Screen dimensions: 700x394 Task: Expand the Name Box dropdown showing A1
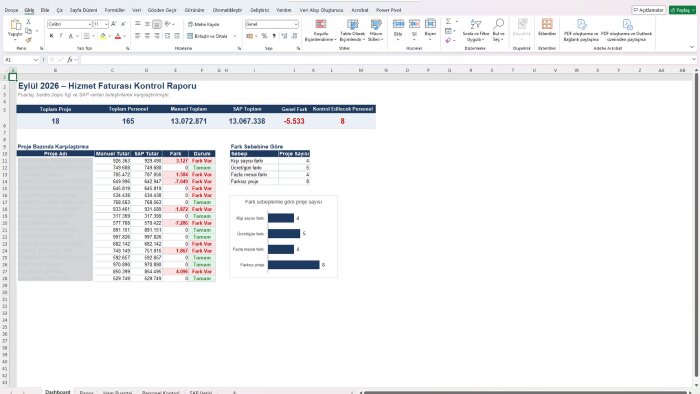pos(36,59)
